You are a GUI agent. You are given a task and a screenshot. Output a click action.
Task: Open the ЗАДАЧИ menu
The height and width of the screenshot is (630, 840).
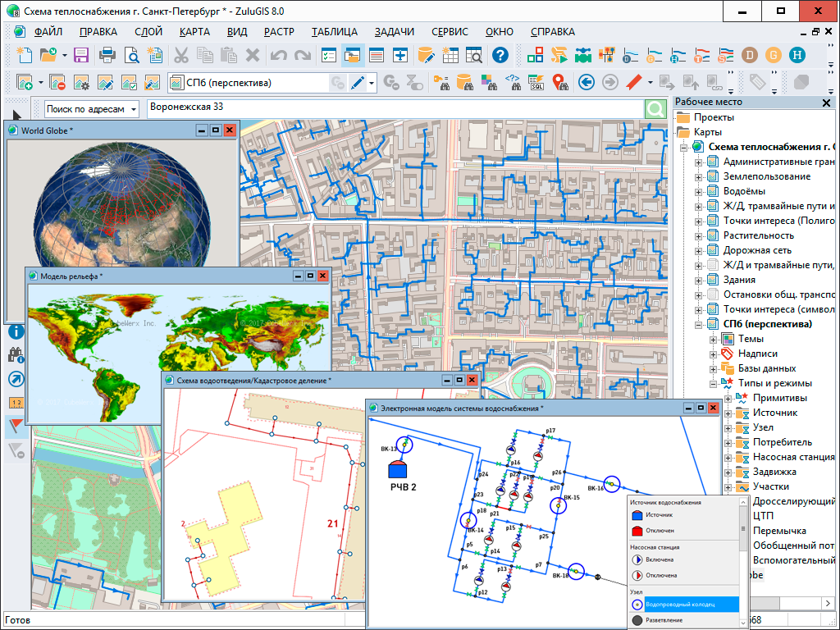click(394, 32)
